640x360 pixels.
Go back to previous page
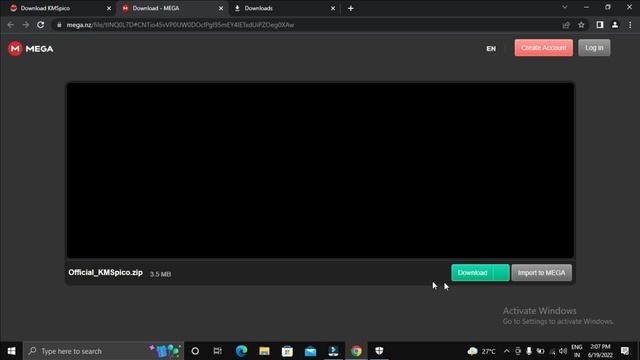click(x=11, y=25)
